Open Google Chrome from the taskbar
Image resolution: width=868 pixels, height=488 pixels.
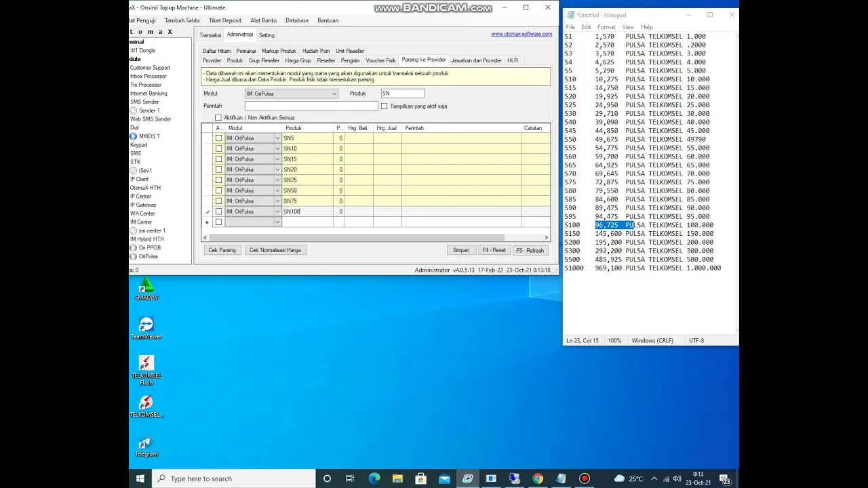coord(538,479)
